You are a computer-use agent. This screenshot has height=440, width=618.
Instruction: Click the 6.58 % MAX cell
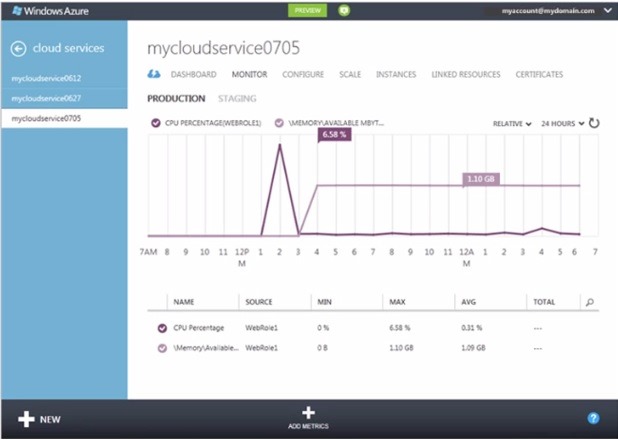click(x=400, y=328)
